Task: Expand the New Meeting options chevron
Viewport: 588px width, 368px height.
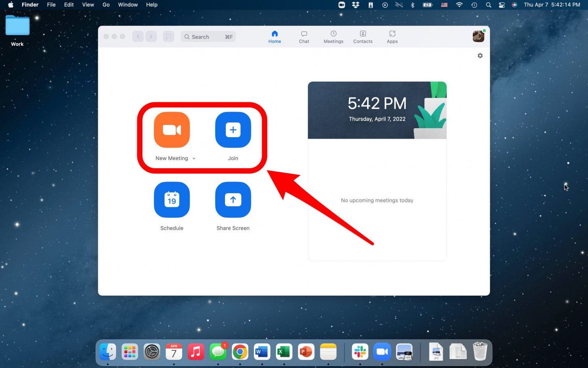Action: [x=194, y=158]
